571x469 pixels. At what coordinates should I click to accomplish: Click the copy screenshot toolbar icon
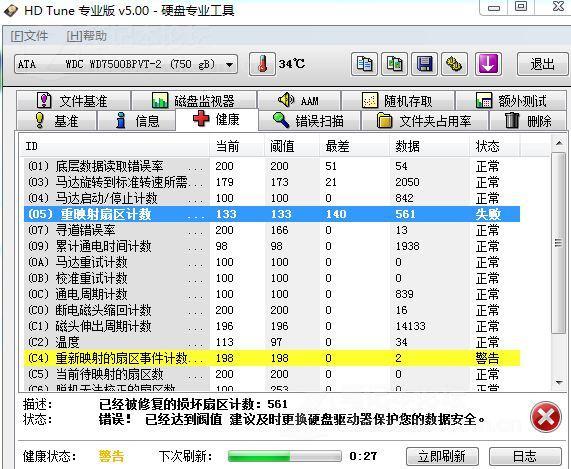coord(394,64)
